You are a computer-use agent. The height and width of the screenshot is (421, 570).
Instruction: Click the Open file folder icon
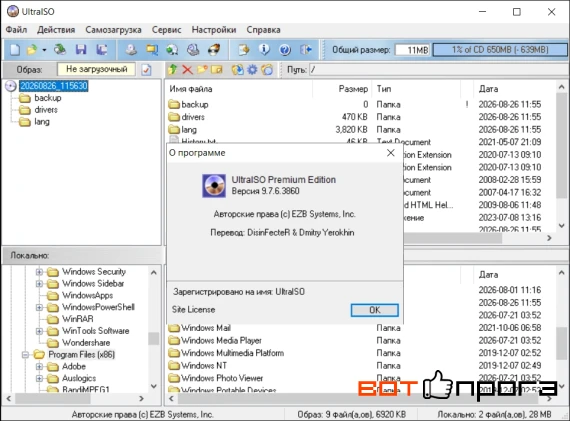tap(32, 49)
